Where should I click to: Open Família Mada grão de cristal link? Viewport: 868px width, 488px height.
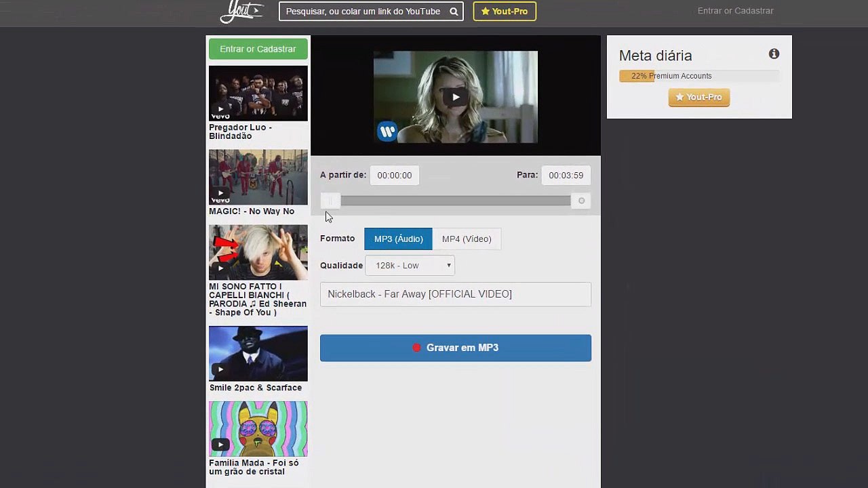(x=254, y=467)
